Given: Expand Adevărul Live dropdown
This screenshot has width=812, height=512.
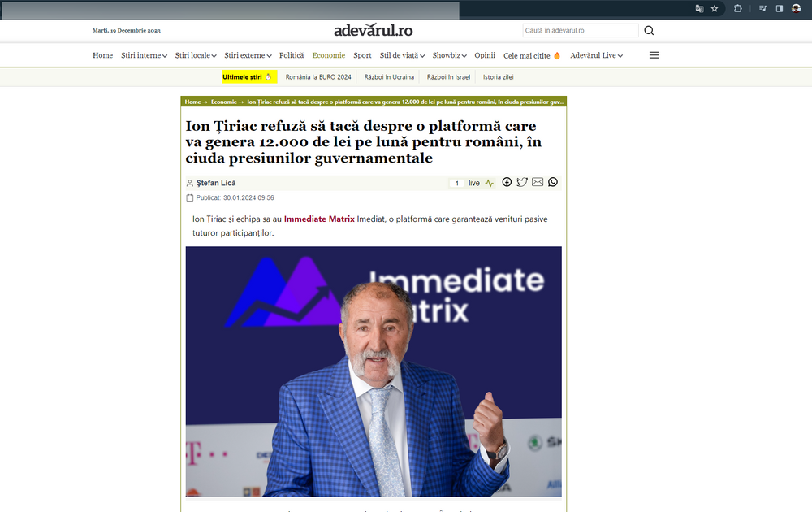Looking at the screenshot, I should click(x=596, y=55).
